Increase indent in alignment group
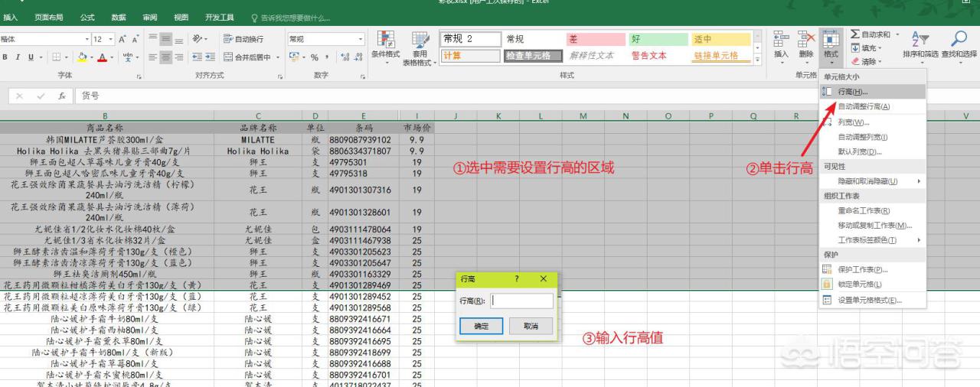980x387 pixels. [210, 57]
